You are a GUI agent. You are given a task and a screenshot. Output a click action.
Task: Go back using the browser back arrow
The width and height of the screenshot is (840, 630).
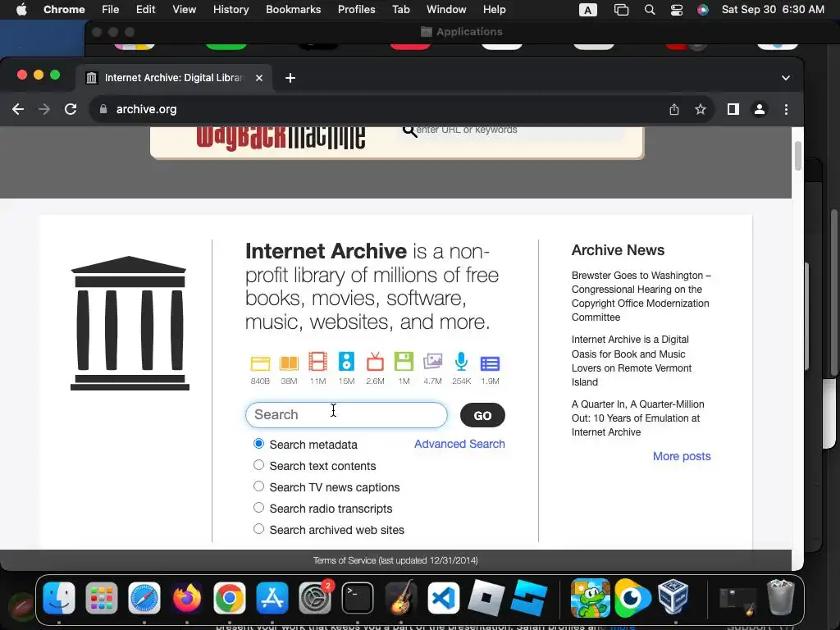pyautogui.click(x=18, y=109)
